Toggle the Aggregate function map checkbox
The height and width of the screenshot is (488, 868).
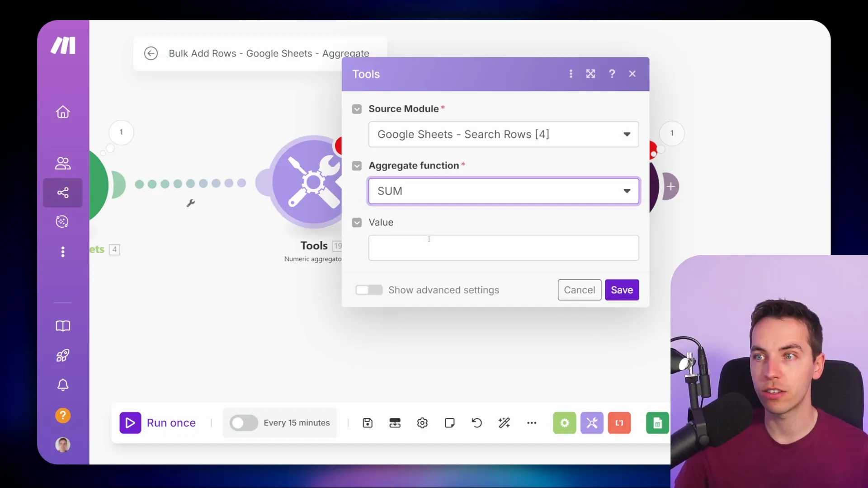357,166
